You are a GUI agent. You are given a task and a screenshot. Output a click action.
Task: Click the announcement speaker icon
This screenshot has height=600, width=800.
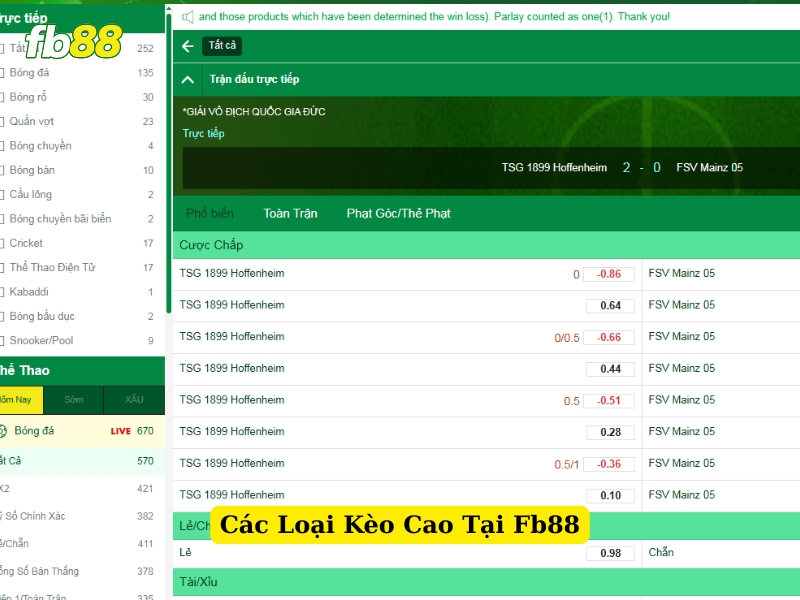188,17
